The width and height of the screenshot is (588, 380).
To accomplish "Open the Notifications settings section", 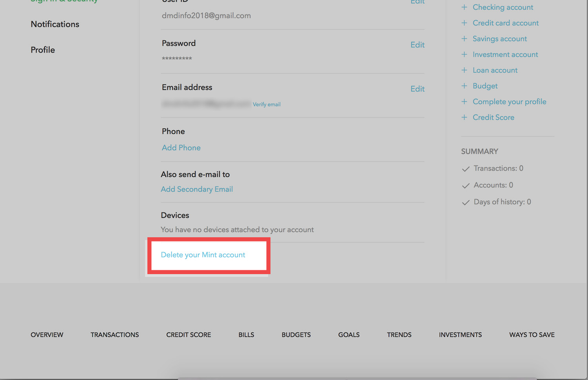I will point(54,24).
